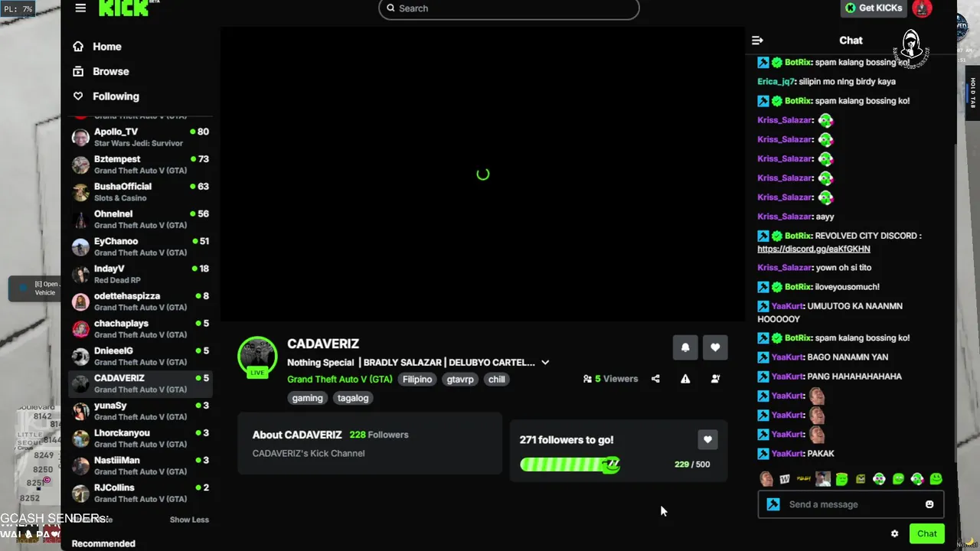
Task: Open Apollo_TV channel in sidebar
Action: (140, 137)
